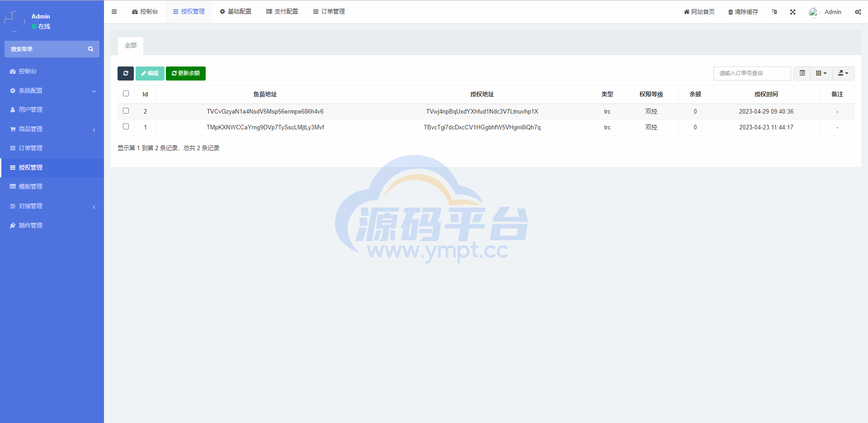
Task: Click authorized address TVwj4npBqUxdYXhfud1Ndc3V7Ltnuvhp1X
Action: tap(482, 111)
